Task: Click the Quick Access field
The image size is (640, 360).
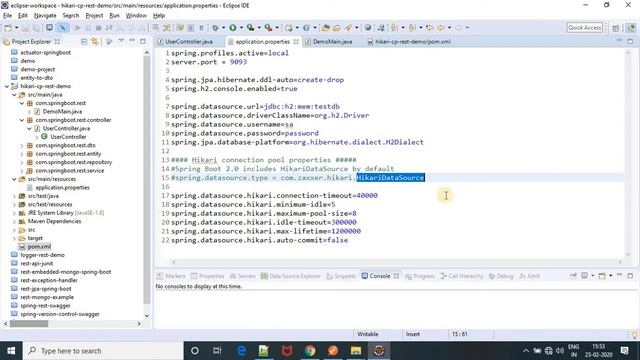Action: coord(584,28)
